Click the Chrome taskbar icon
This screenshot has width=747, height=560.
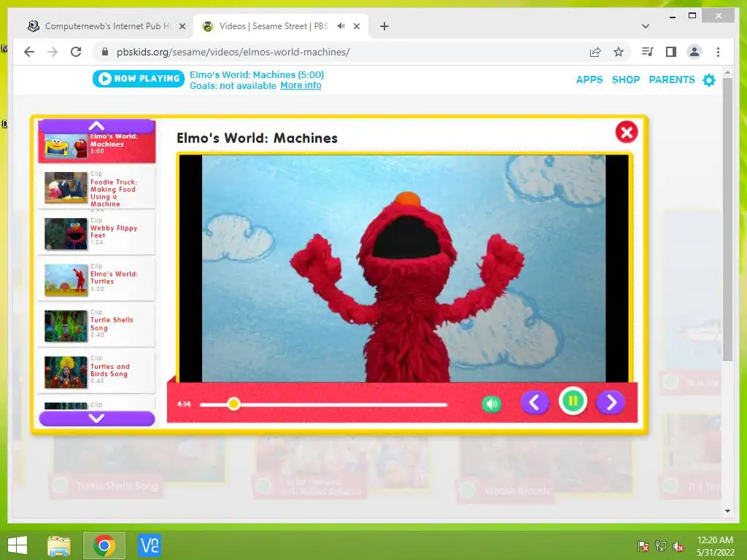[x=104, y=545]
